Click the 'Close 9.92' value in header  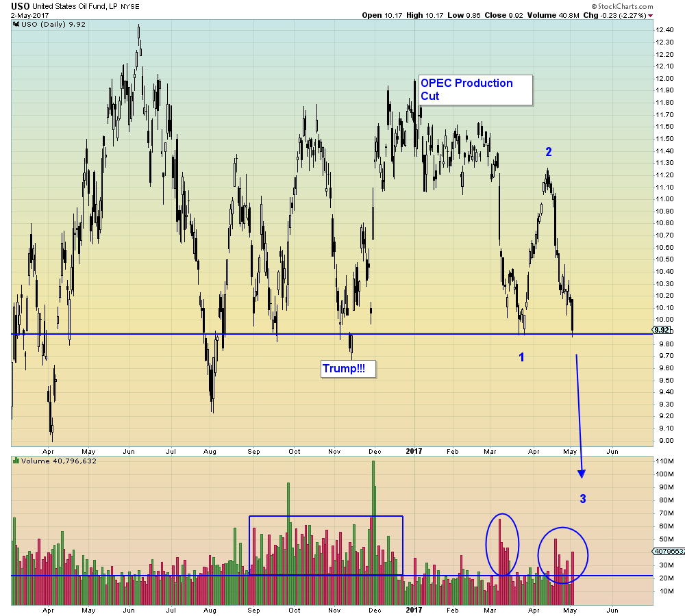[x=503, y=15]
